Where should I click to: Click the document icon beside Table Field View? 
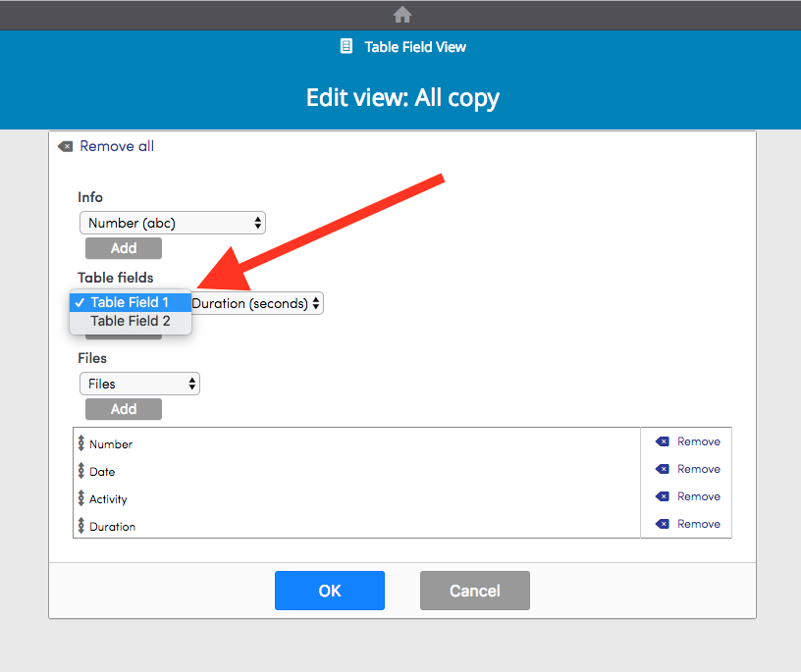click(346, 46)
